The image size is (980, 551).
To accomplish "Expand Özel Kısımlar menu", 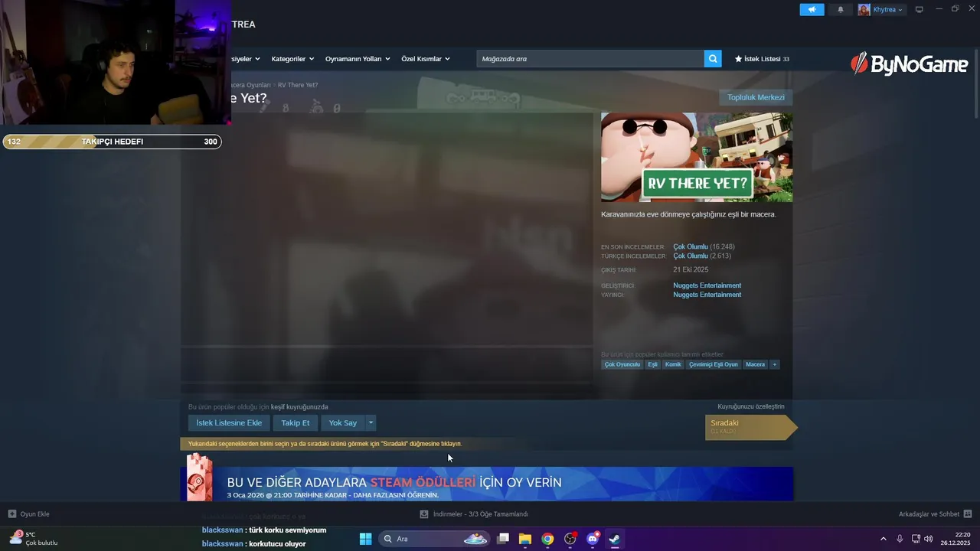I will 426,59.
